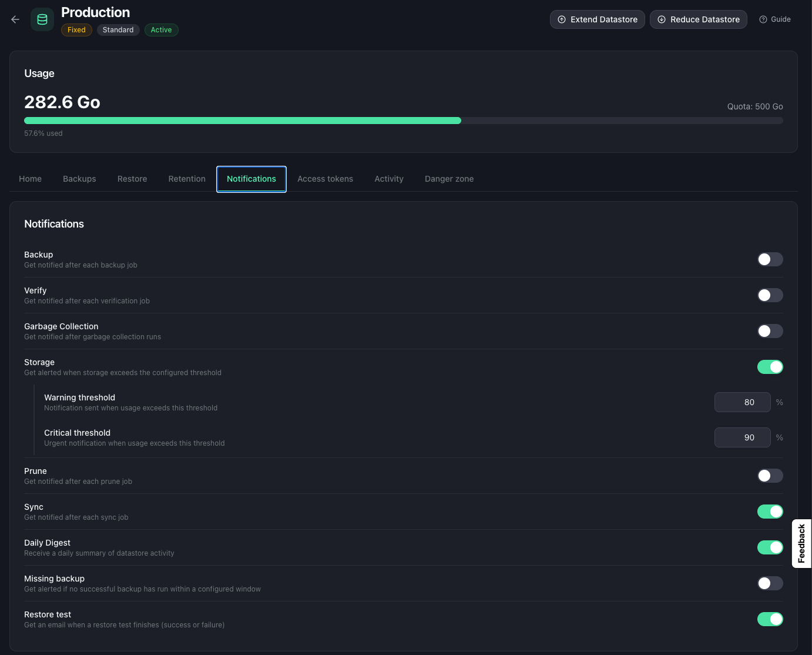The image size is (812, 655).
Task: Click the 57.6% used label
Action: point(43,133)
